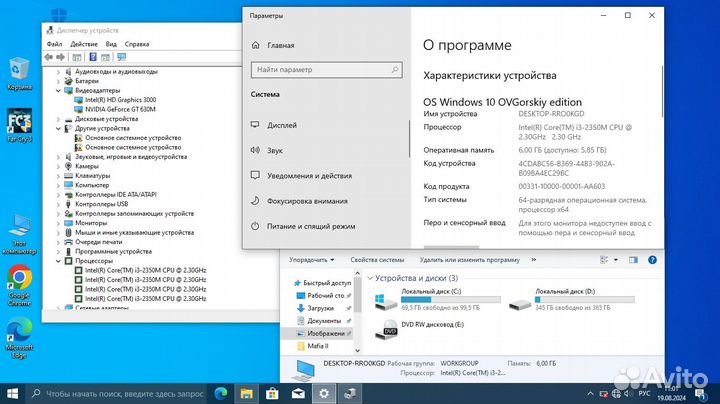Click Uninstall or change a program

pos(469,260)
